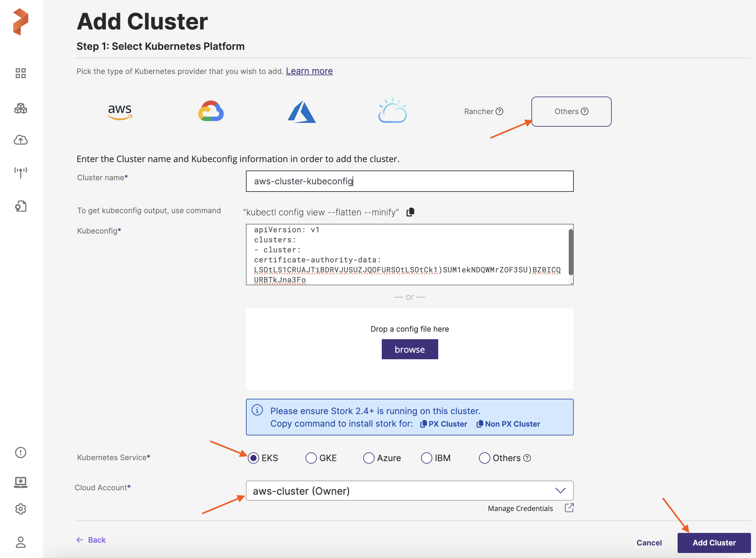Screen dimensions: 756x558
Task: Click into the Cluster name field
Action: (410, 181)
